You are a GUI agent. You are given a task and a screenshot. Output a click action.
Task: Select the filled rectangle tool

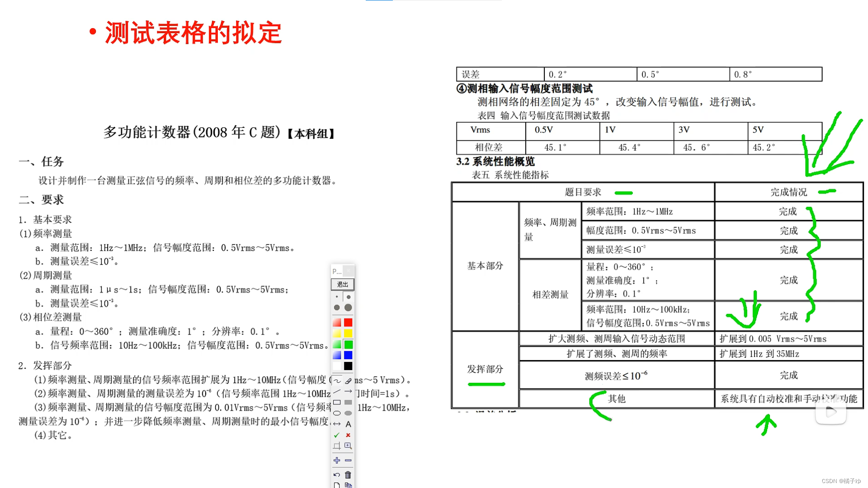(x=348, y=402)
